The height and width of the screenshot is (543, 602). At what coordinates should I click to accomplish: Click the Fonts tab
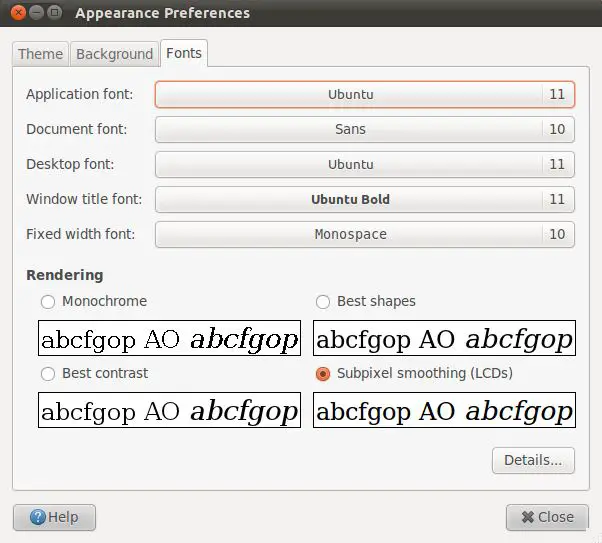[184, 53]
